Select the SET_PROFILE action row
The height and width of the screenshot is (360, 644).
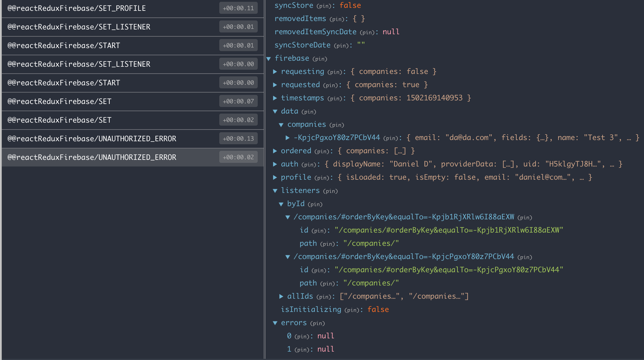pyautogui.click(x=133, y=8)
